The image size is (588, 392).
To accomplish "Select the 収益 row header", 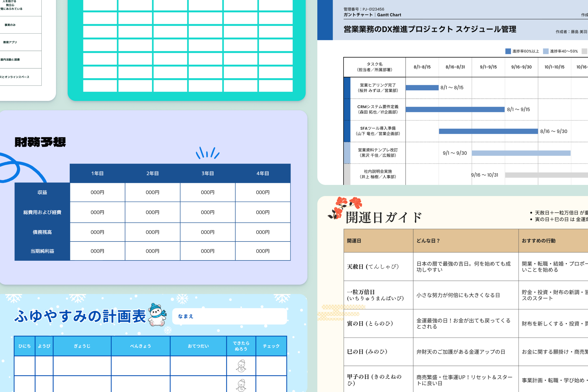I will click(42, 192).
